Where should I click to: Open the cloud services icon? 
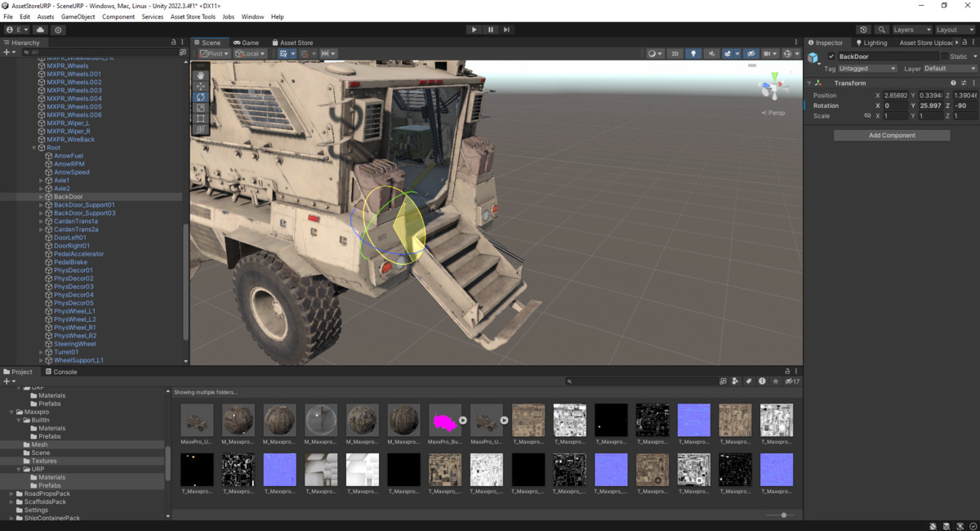click(x=40, y=29)
